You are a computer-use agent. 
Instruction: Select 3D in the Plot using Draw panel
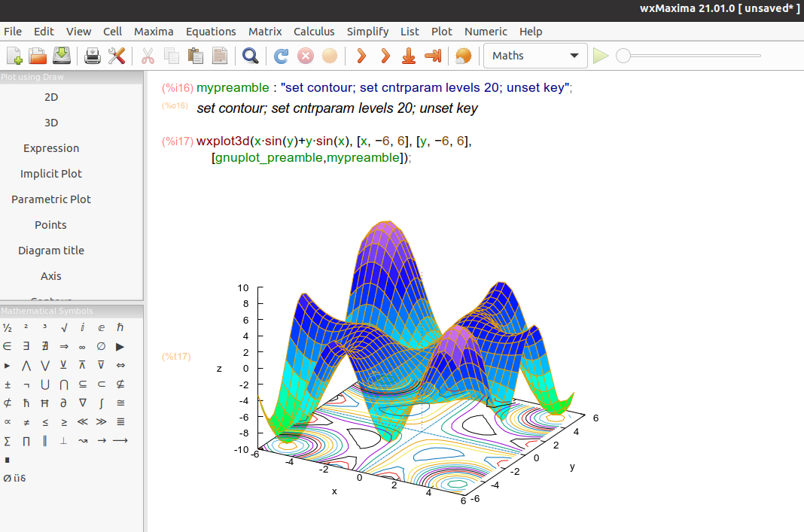(x=50, y=122)
